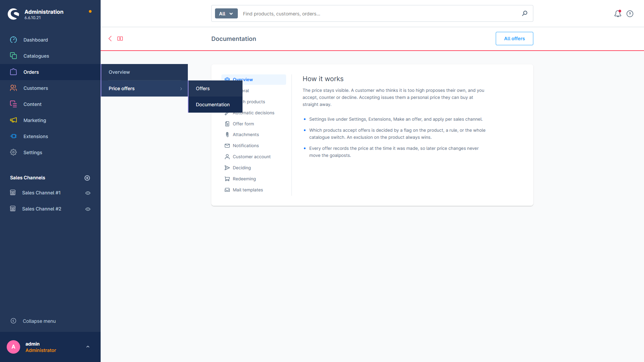Click the Settings gear icon
644x362 pixels.
tap(13, 153)
